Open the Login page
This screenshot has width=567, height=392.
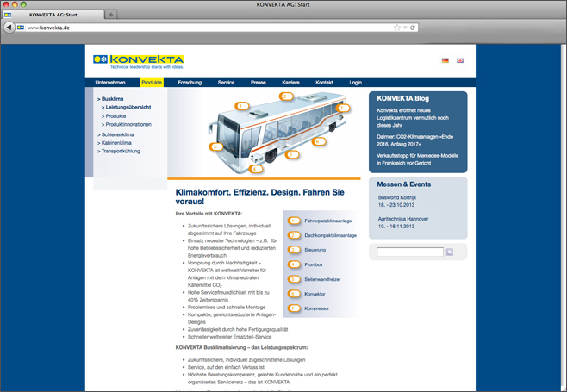(x=356, y=83)
